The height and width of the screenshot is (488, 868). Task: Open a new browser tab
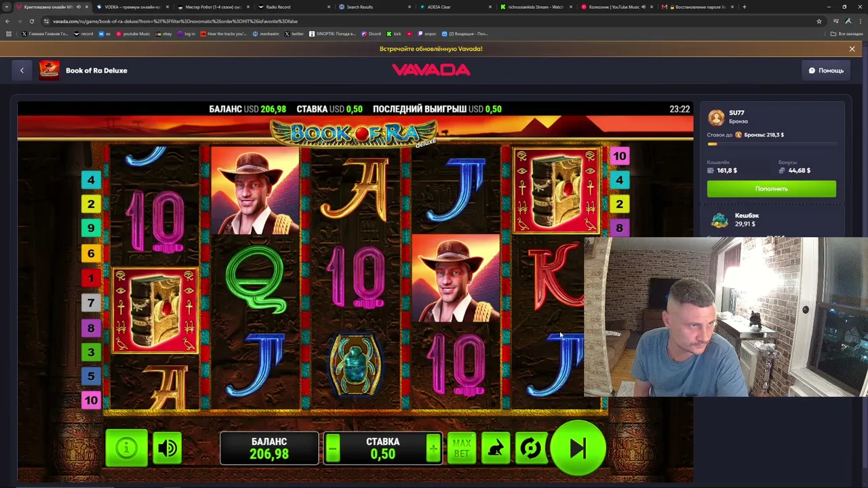click(x=745, y=7)
